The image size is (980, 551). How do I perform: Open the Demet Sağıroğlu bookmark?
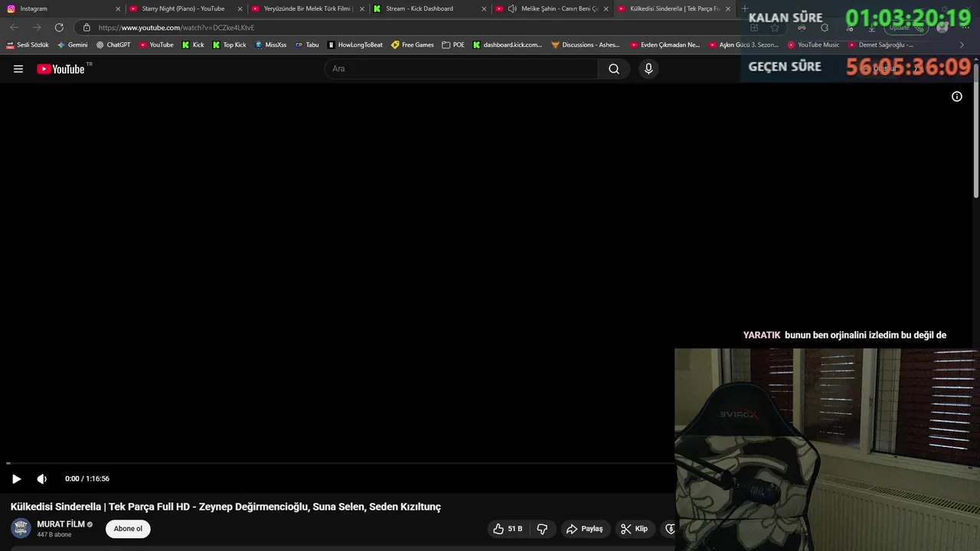point(880,45)
